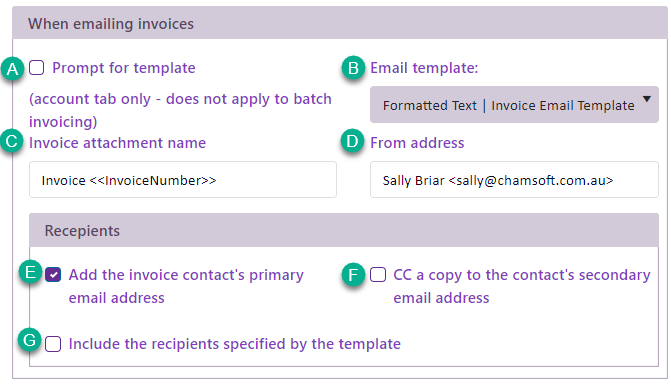Click the Email template label
This screenshot has width=671, height=386.
tap(424, 68)
